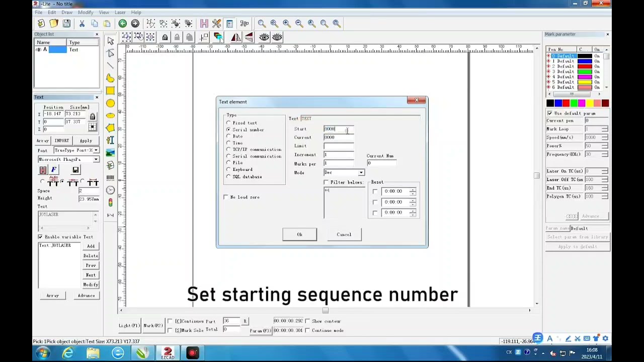This screenshot has height=362, width=644.
Task: Open the Laser menu
Action: point(120,12)
